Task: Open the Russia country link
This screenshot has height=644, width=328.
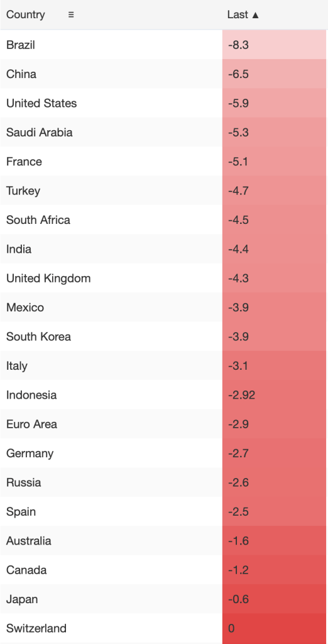Action: [x=24, y=482]
